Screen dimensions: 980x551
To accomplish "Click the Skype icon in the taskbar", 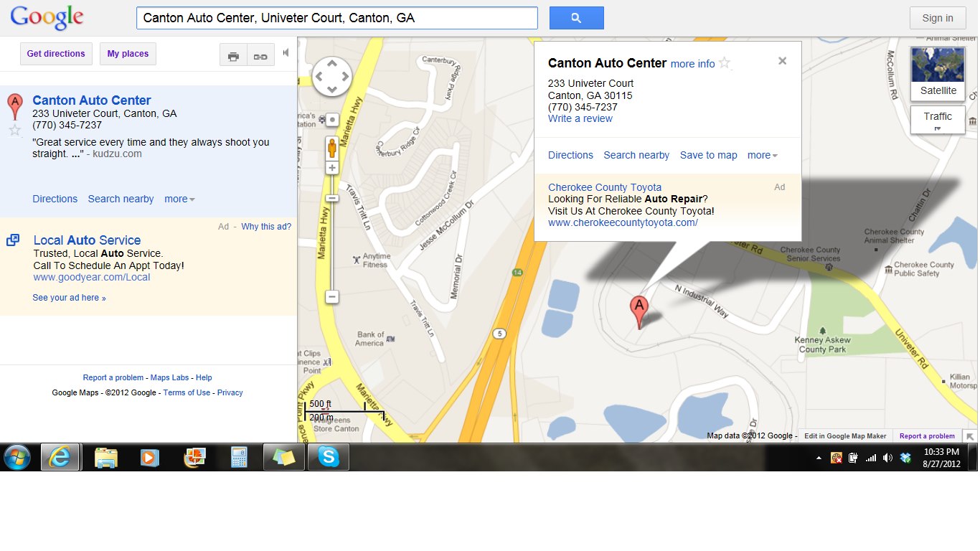I will [x=329, y=457].
